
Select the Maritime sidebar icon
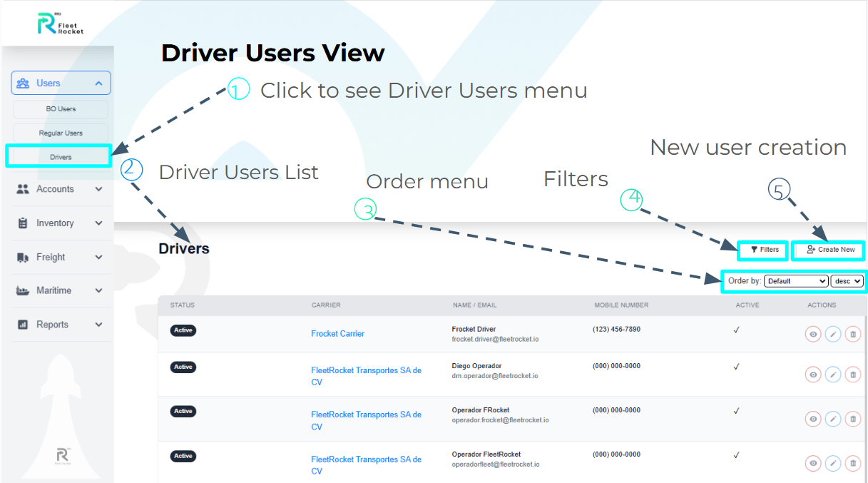click(22, 290)
